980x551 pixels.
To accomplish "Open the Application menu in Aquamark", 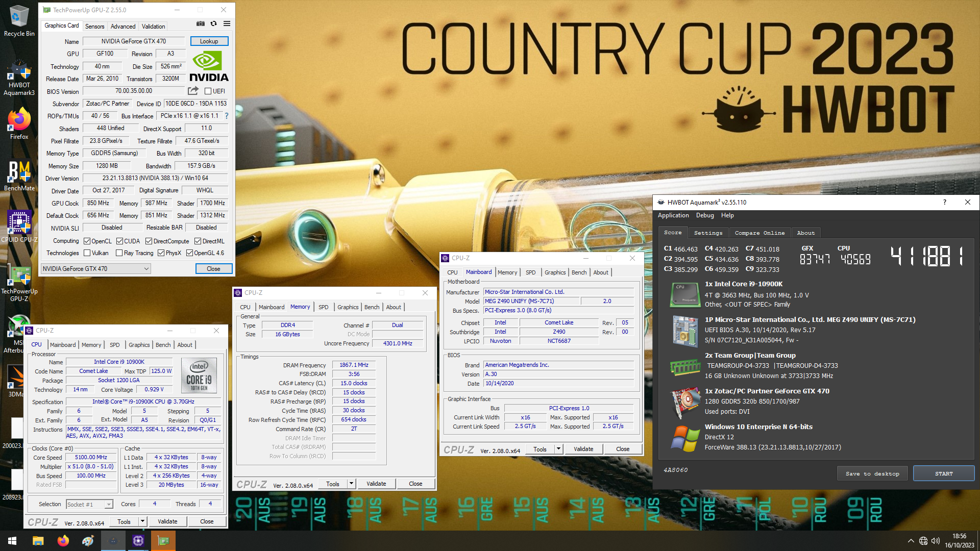I will click(x=673, y=215).
